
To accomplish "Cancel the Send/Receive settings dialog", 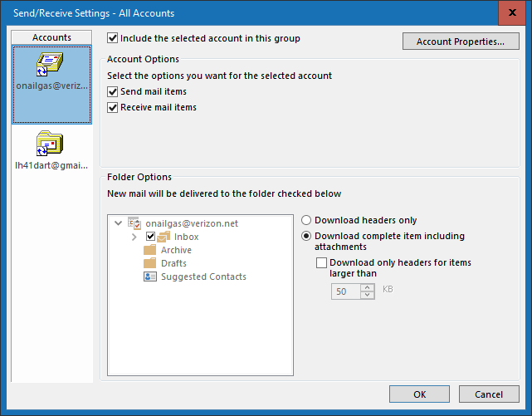I will (x=489, y=394).
